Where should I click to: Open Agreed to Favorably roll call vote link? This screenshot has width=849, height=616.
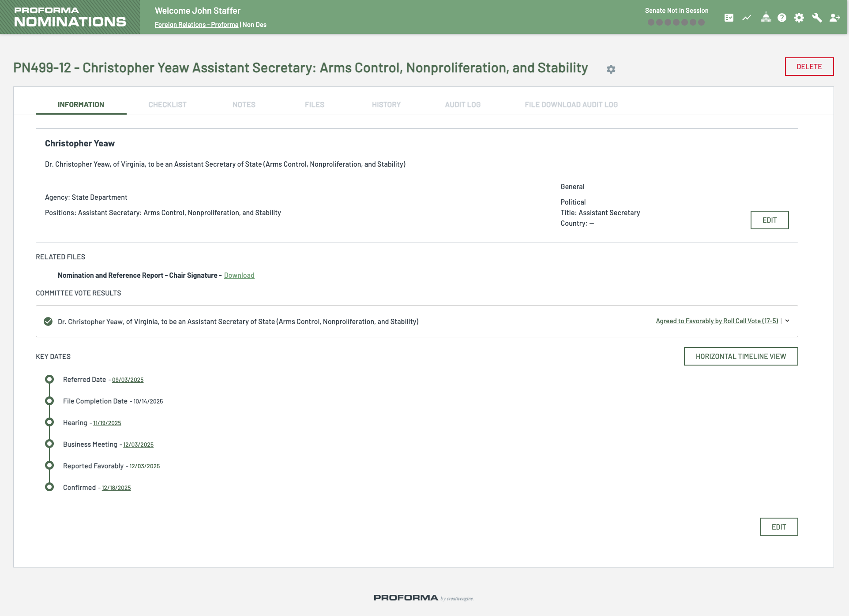717,321
